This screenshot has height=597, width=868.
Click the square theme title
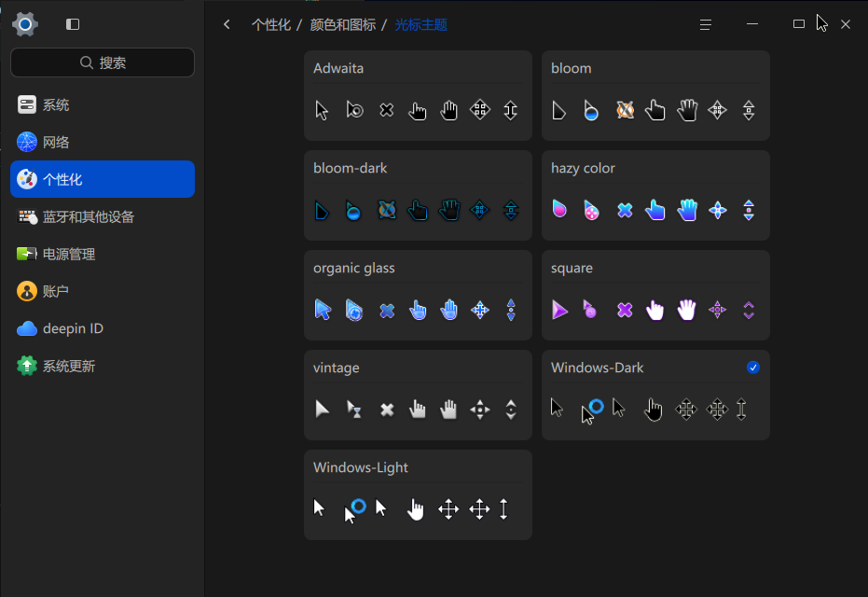(572, 268)
